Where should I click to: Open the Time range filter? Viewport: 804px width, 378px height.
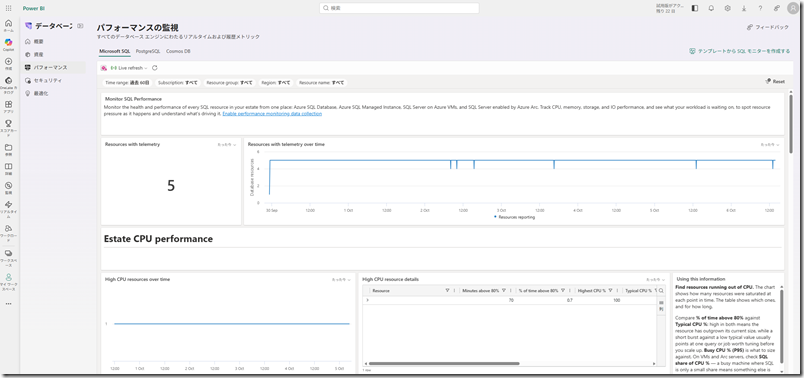point(127,82)
